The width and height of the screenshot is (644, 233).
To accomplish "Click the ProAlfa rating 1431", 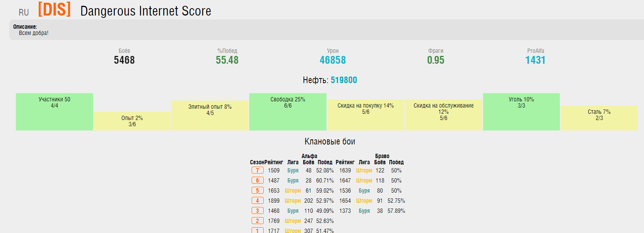I will tap(535, 60).
